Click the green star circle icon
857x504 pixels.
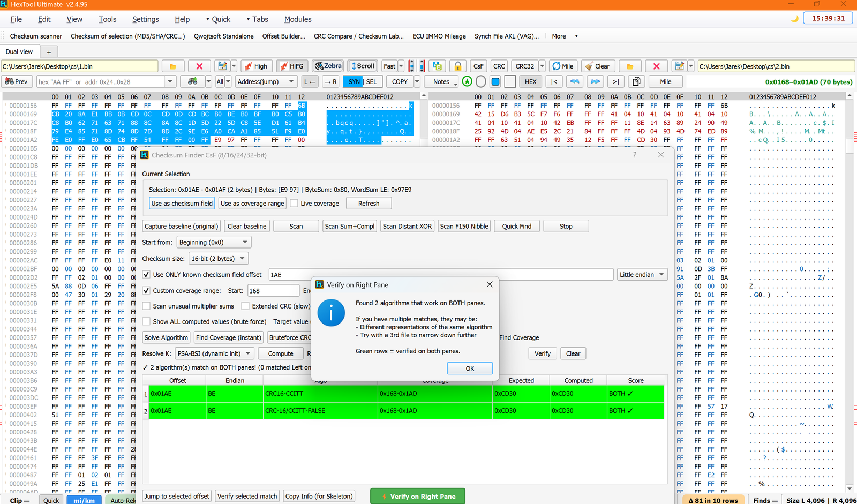coord(467,81)
